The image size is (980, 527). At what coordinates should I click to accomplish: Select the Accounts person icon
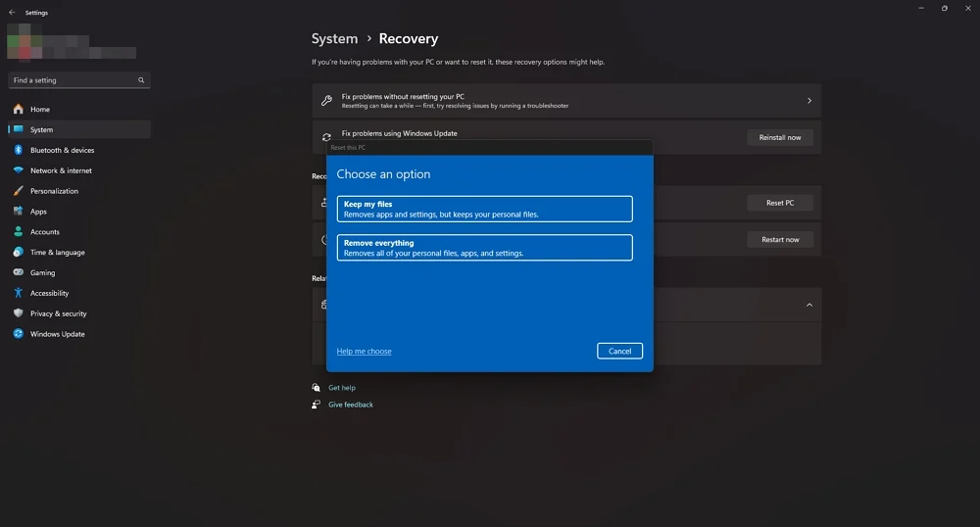[x=18, y=232]
